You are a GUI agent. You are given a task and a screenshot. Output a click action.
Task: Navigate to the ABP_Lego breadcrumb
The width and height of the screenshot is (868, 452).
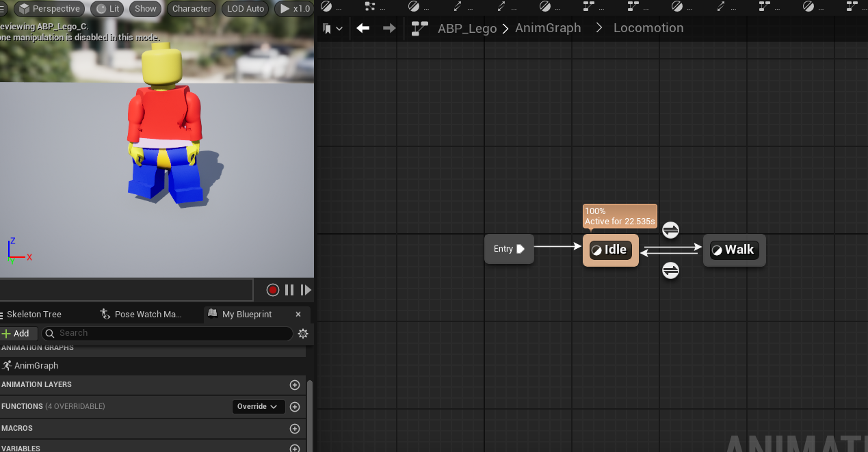pyautogui.click(x=467, y=29)
